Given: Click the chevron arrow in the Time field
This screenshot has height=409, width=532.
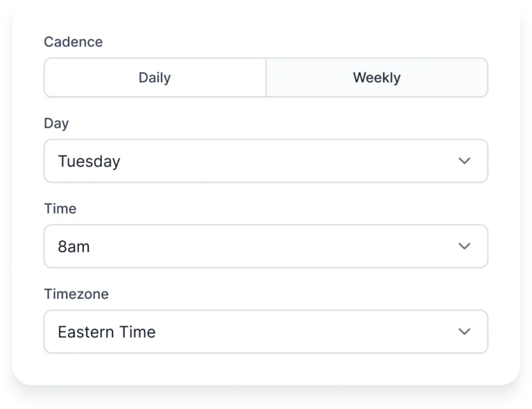Looking at the screenshot, I should coord(464,246).
